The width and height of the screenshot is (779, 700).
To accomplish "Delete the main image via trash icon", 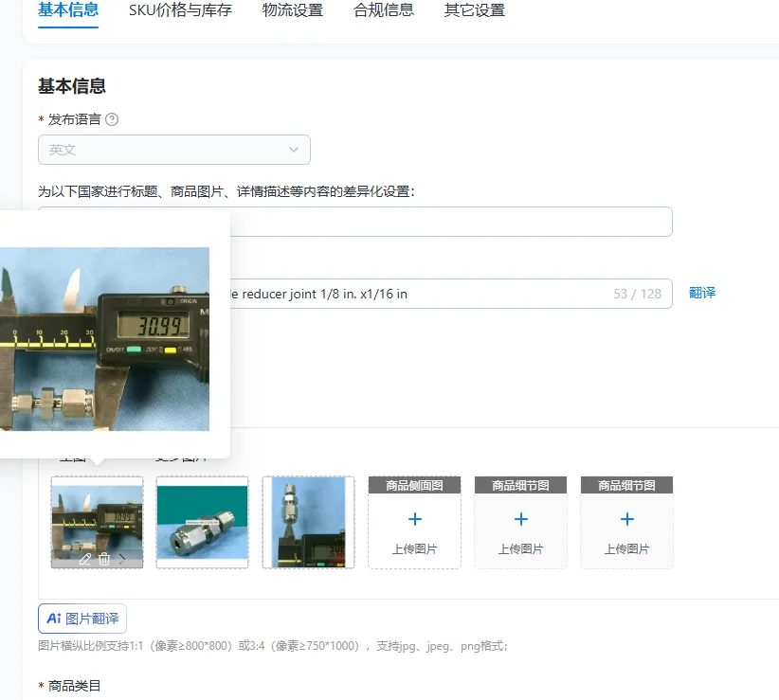I will pos(104,560).
